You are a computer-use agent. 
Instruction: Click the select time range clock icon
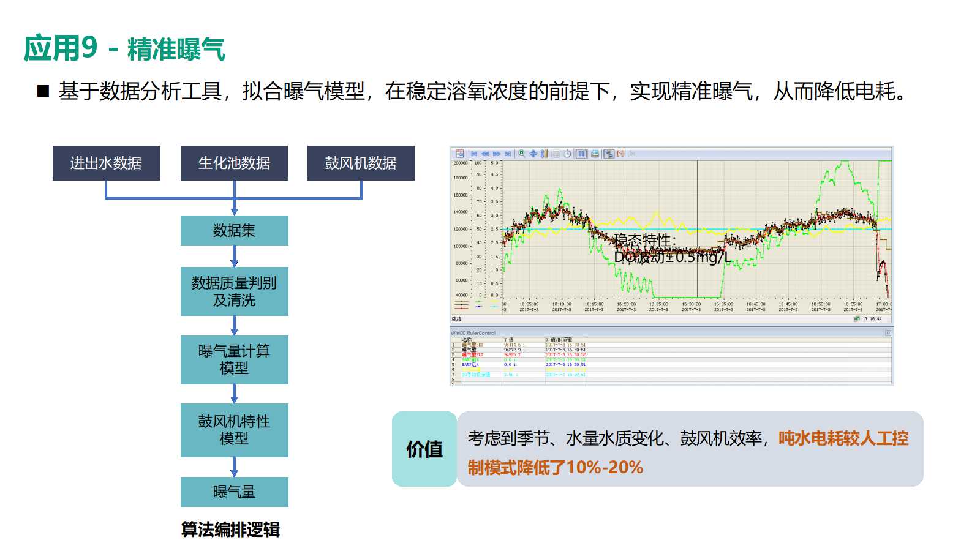pos(567,154)
